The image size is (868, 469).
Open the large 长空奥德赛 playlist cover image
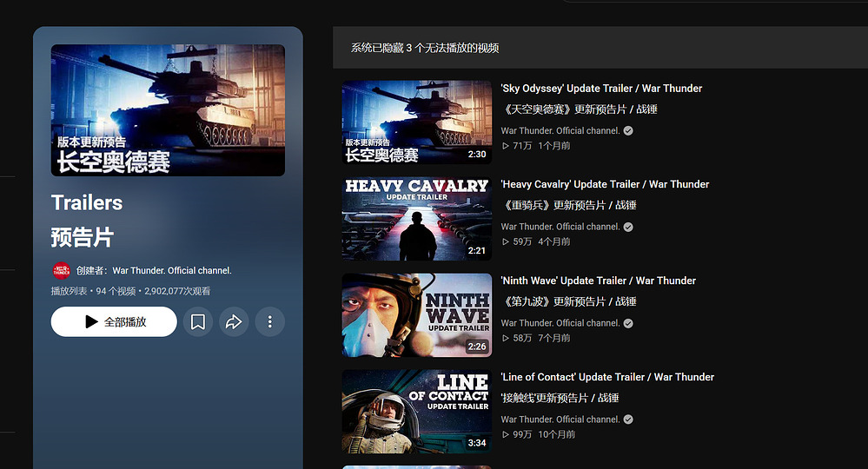click(x=168, y=110)
